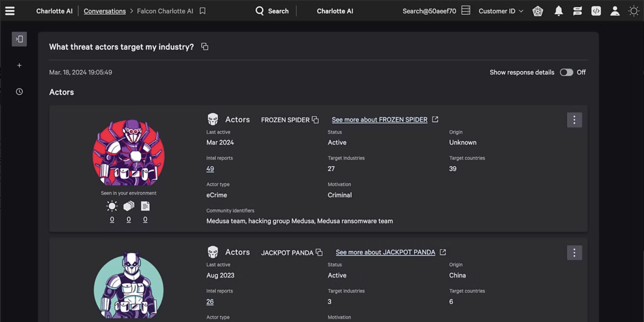Click external link icon for FROZEN SPIDER
This screenshot has height=322, width=644.
[435, 119]
